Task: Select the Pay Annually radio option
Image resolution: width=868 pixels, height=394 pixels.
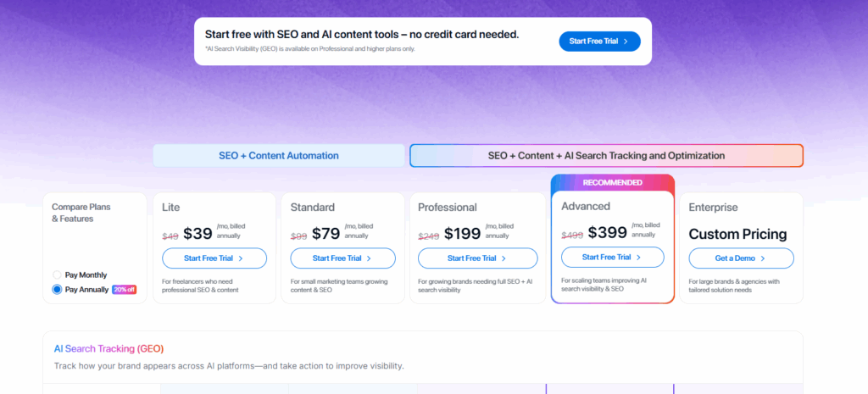Action: (x=58, y=289)
